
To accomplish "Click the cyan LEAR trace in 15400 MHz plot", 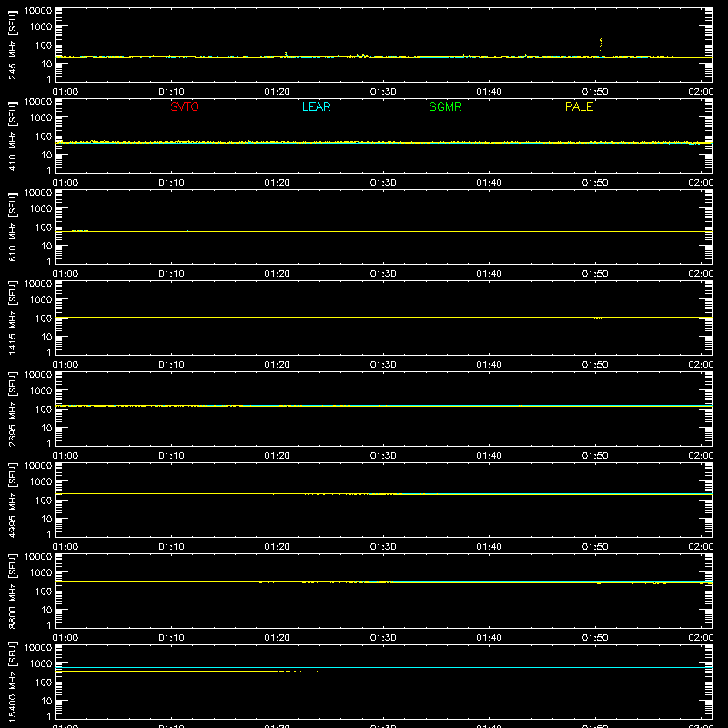I will pos(383,667).
